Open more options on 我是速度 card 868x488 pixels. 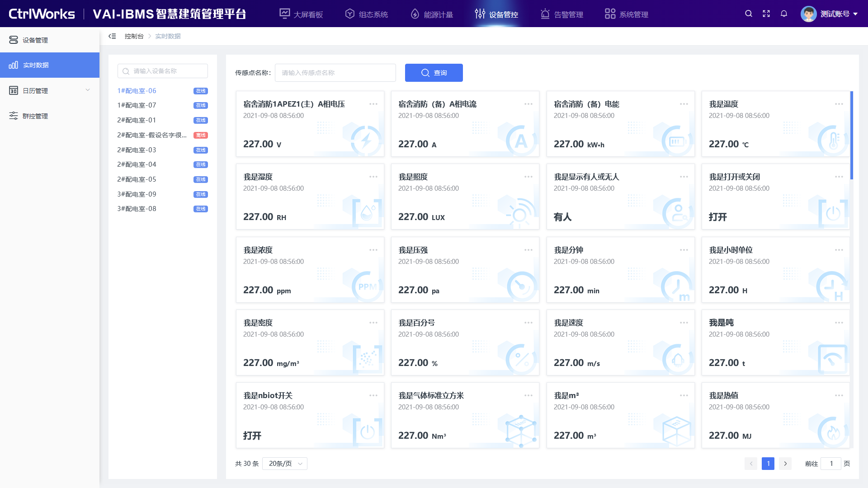click(684, 323)
